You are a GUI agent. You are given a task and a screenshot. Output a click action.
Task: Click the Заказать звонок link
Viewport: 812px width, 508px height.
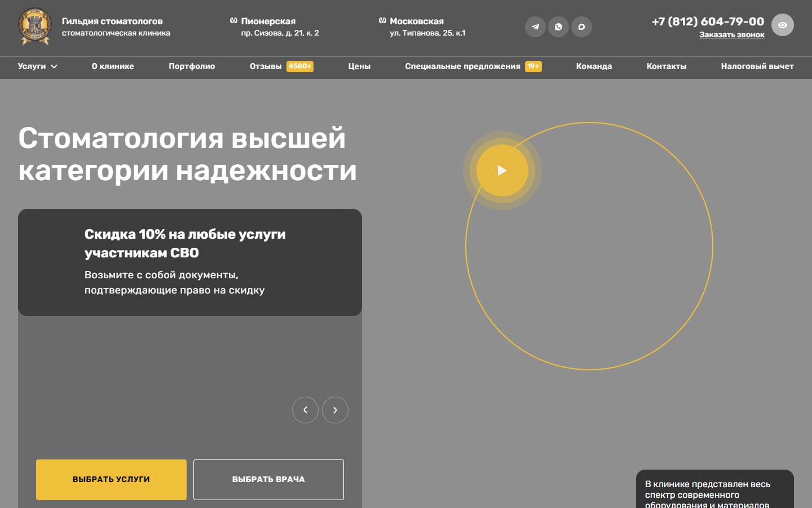732,34
